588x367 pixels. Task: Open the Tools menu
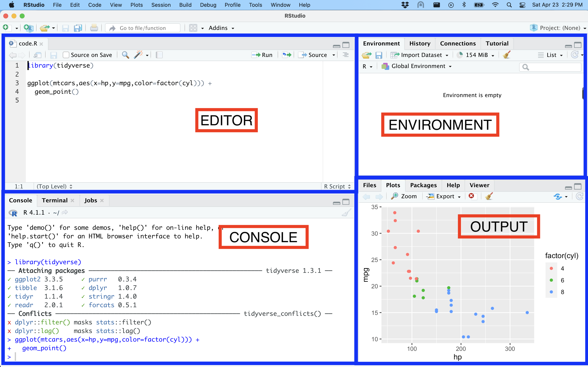(255, 5)
